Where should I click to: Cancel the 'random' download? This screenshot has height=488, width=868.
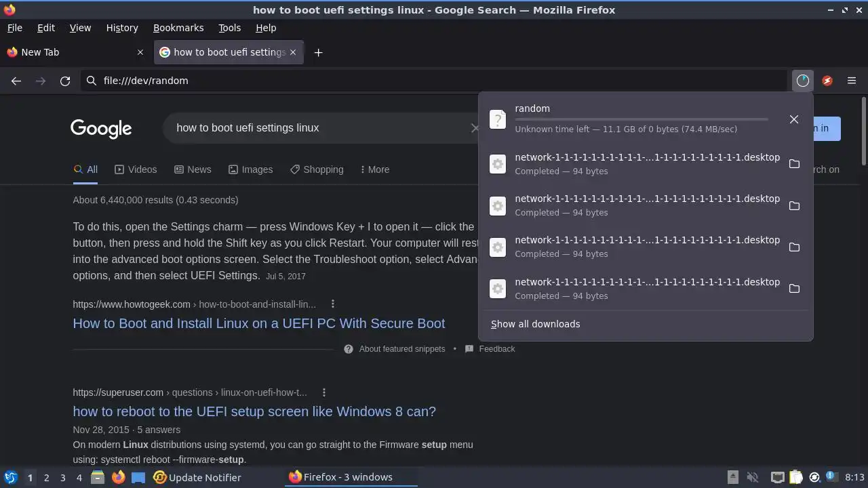click(x=794, y=119)
